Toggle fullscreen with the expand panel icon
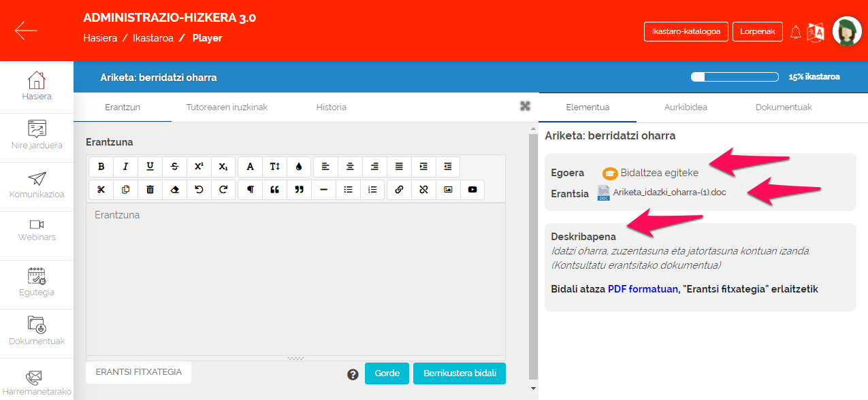Image resolution: width=868 pixels, height=400 pixels. click(x=525, y=105)
